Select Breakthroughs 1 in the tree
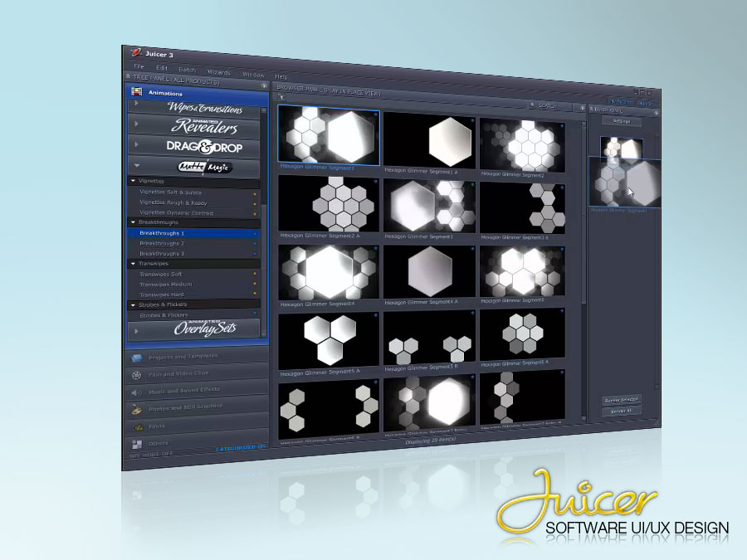747x560 pixels. pyautogui.click(x=193, y=233)
